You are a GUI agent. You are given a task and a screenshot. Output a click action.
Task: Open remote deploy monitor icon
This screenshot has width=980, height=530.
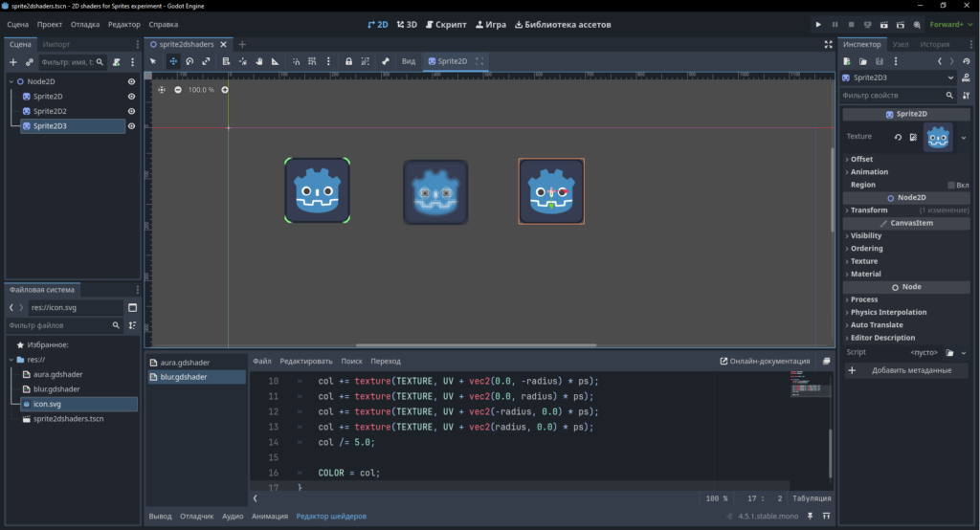click(867, 25)
